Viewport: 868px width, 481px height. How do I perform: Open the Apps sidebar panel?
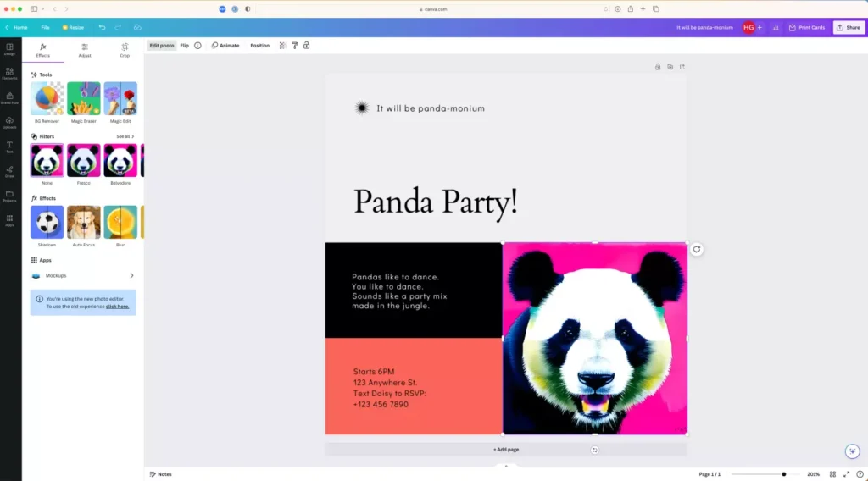(x=9, y=220)
